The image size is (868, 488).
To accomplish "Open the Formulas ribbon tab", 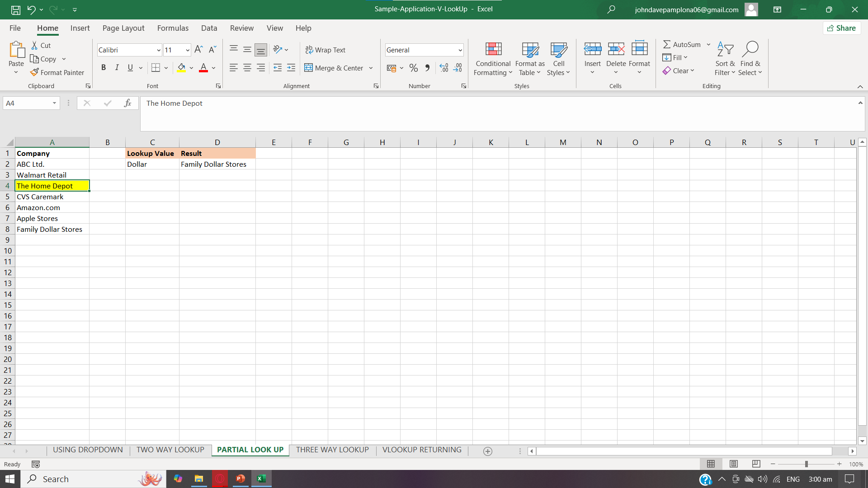I will coord(173,28).
